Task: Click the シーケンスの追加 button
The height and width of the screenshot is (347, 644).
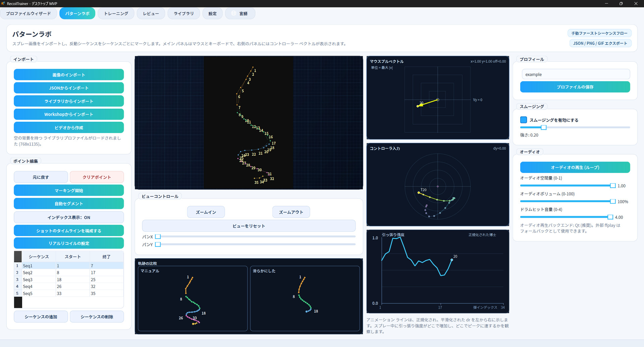Action: pos(41,316)
